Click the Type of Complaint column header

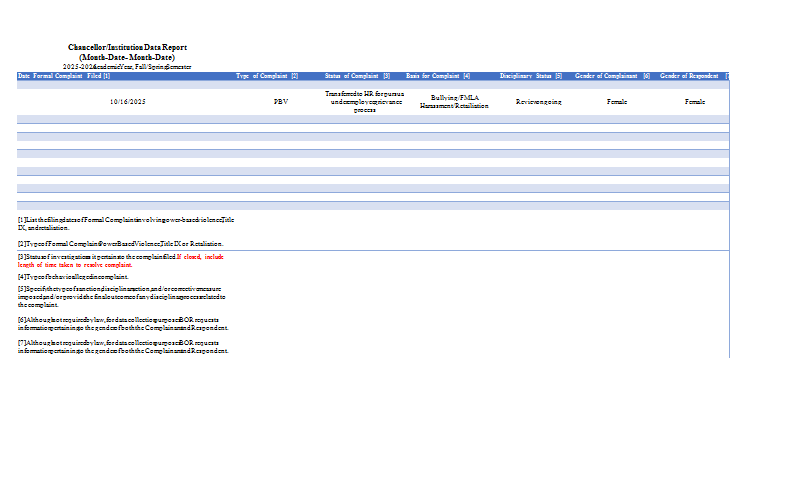click(x=267, y=76)
